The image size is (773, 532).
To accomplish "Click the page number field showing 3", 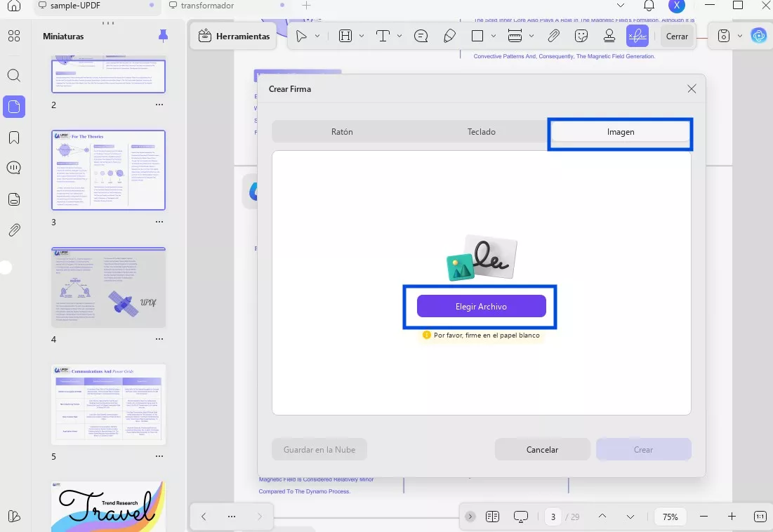I will [x=553, y=517].
